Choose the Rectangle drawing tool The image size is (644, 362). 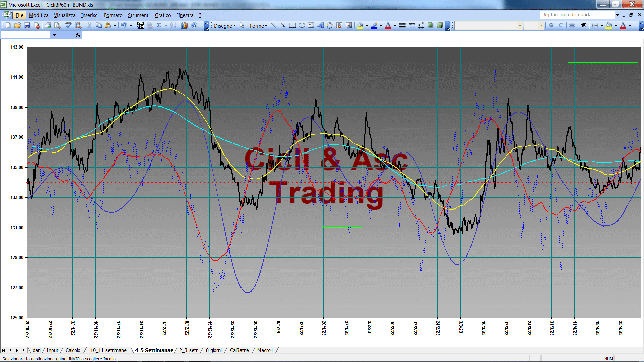click(292, 26)
